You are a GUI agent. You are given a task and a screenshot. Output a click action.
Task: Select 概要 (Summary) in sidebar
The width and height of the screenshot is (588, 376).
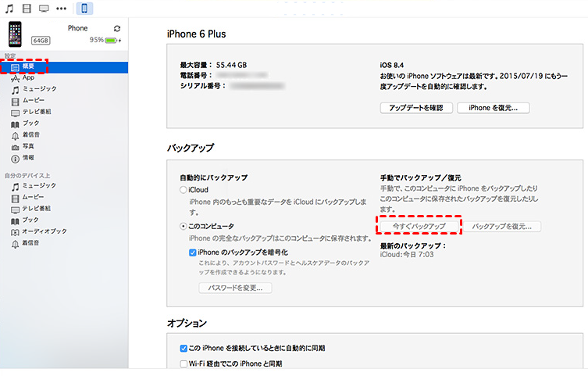(x=28, y=67)
